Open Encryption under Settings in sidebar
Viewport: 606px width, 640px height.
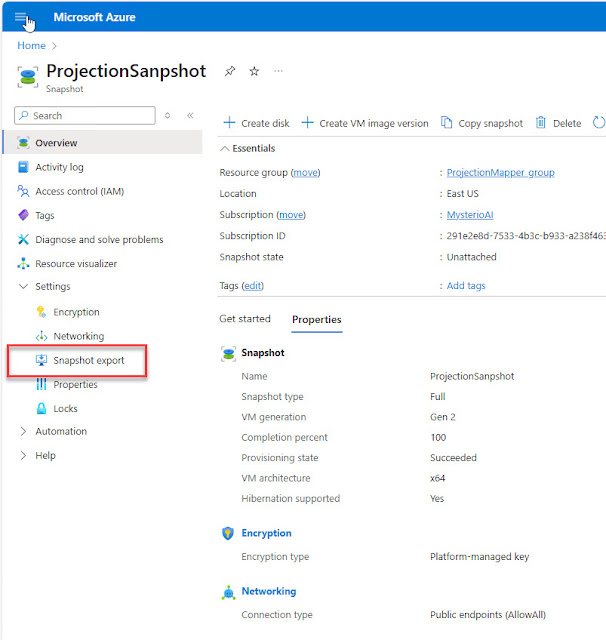point(76,312)
